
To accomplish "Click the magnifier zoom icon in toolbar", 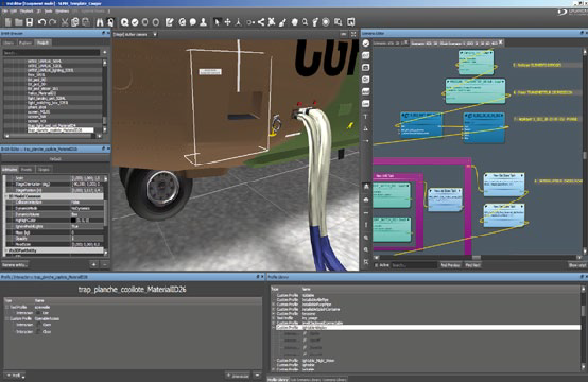I will (305, 22).
